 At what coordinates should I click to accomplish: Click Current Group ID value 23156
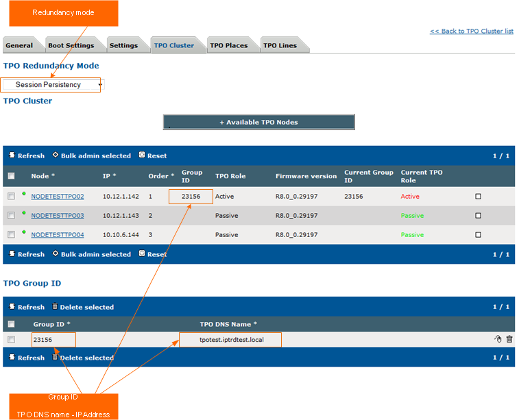click(354, 197)
